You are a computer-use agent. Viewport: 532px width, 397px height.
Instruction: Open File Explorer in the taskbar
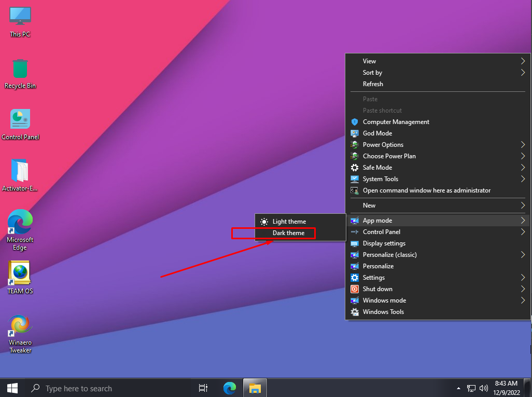click(255, 388)
